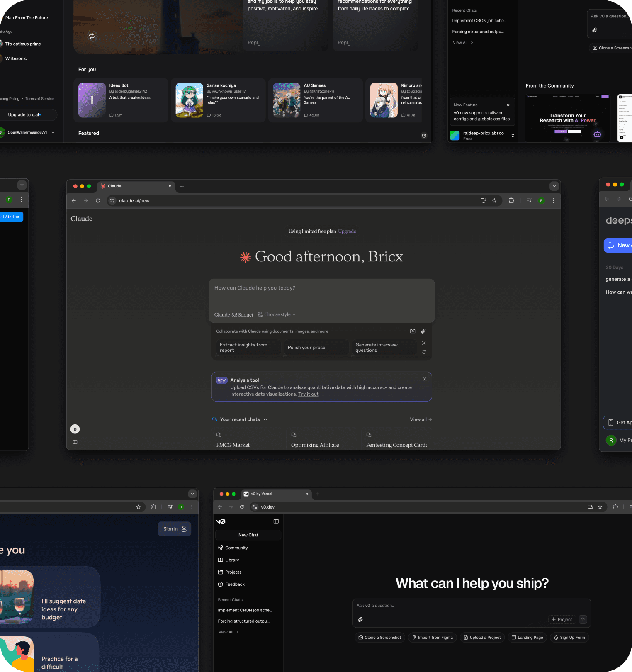Click Import from Figma chip
The height and width of the screenshot is (672, 632).
coord(433,638)
